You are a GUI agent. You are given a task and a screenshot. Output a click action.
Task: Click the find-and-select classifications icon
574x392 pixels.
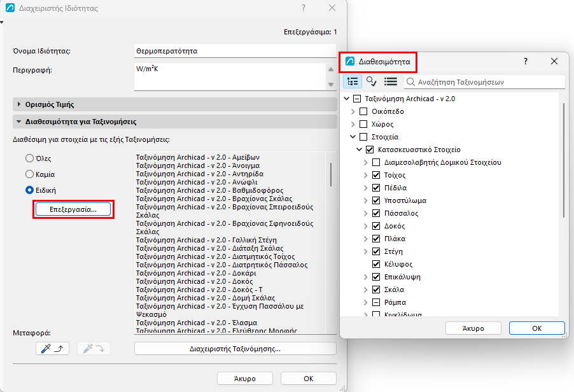pos(372,81)
